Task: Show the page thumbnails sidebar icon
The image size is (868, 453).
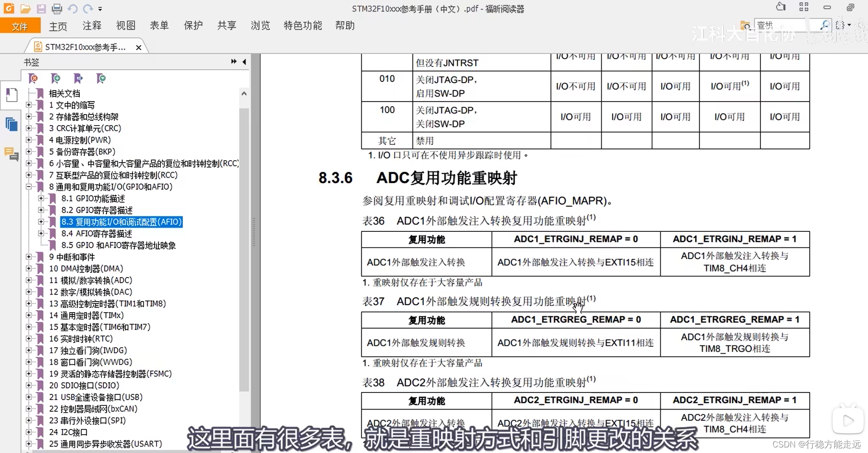Action: [x=11, y=125]
